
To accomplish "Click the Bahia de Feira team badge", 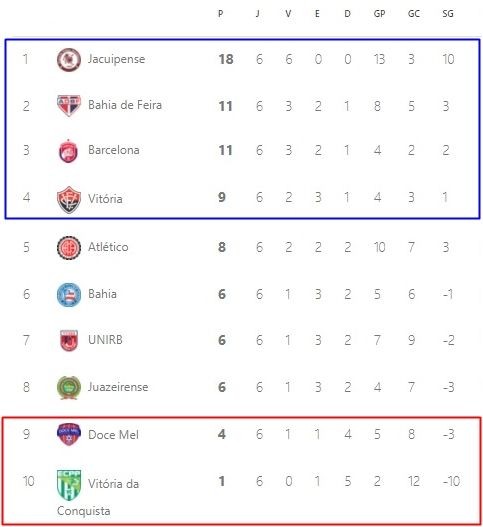I will (69, 106).
